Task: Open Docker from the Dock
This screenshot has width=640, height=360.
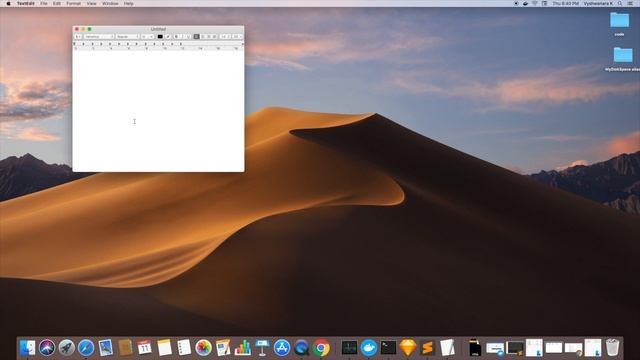Action: (x=369, y=348)
